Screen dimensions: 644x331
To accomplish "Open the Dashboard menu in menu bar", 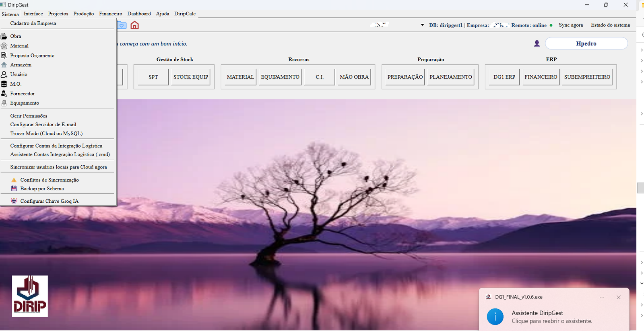I will click(x=139, y=14).
